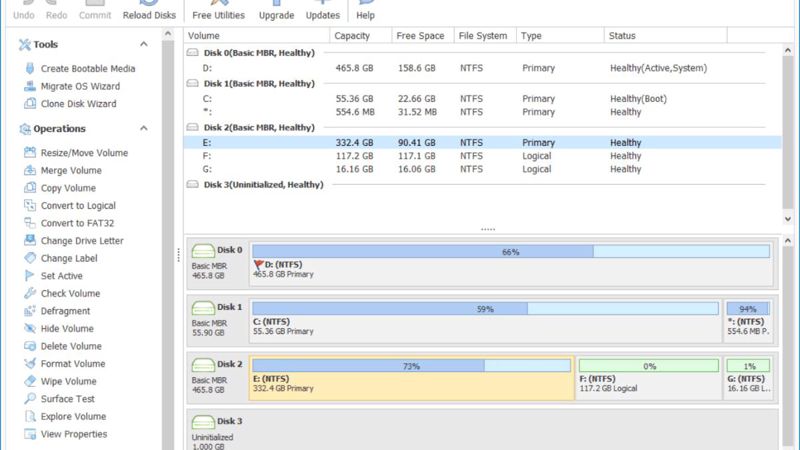Select the *: (NTFS) 554.6 MB partition block
The image size is (800, 450).
click(x=748, y=320)
